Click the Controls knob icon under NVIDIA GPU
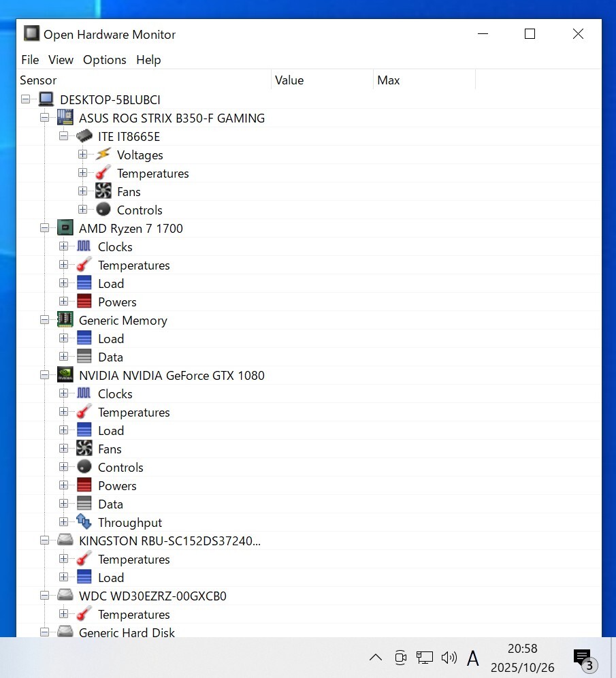The width and height of the screenshot is (616, 678). [x=84, y=466]
